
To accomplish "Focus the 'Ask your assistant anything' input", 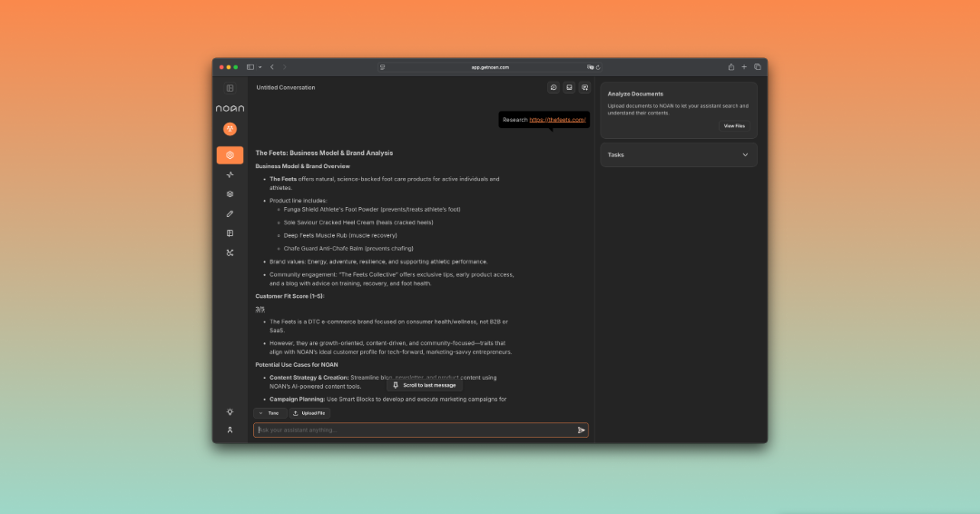I will 421,430.
